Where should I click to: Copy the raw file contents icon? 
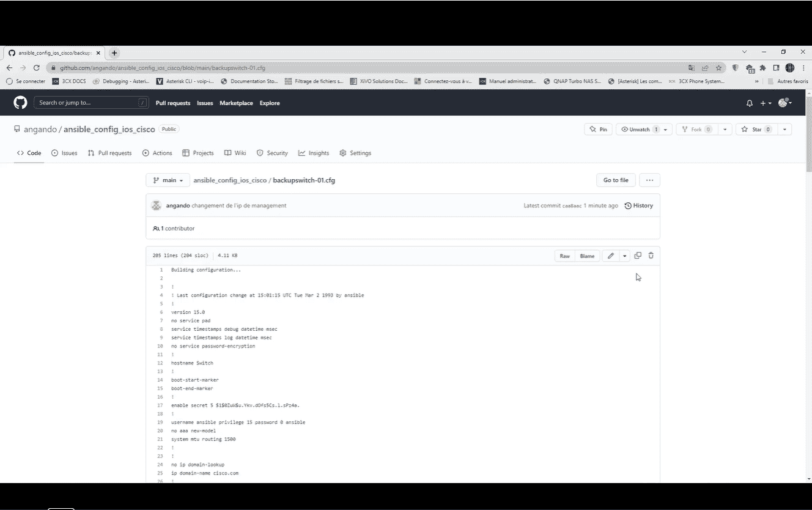[x=638, y=256]
